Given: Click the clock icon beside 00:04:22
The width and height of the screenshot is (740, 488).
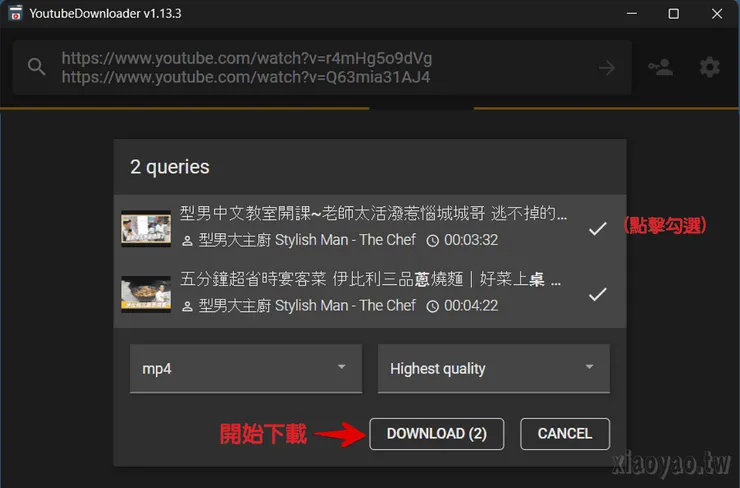Looking at the screenshot, I should [x=432, y=307].
